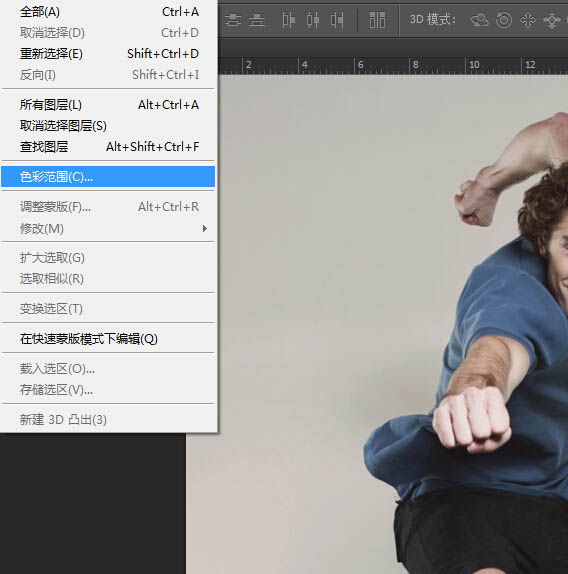The image size is (568, 574).
Task: Click the align vertical centers icon
Action: pos(233,20)
